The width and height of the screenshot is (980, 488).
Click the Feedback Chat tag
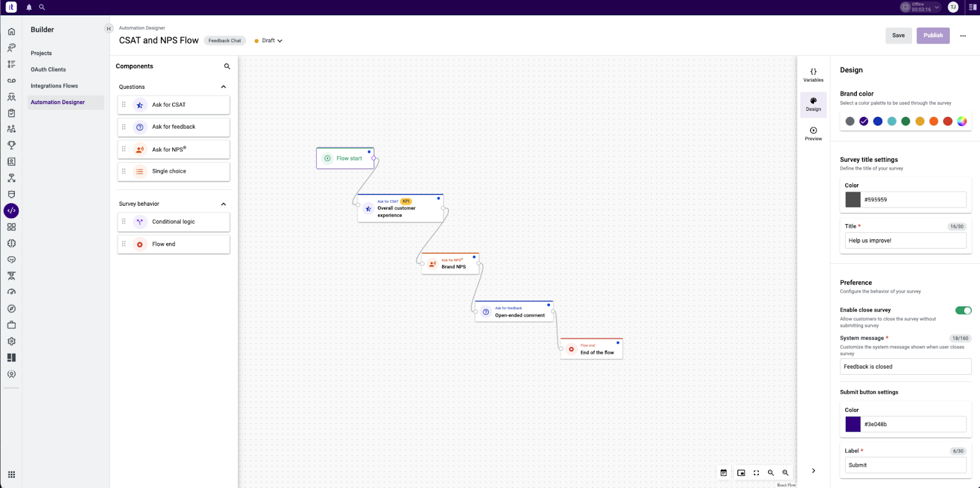pos(225,41)
